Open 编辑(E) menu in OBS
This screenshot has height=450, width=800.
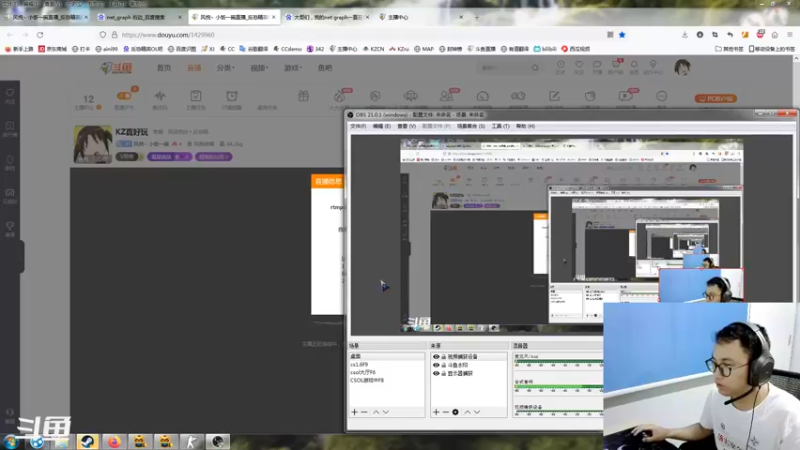coord(382,126)
